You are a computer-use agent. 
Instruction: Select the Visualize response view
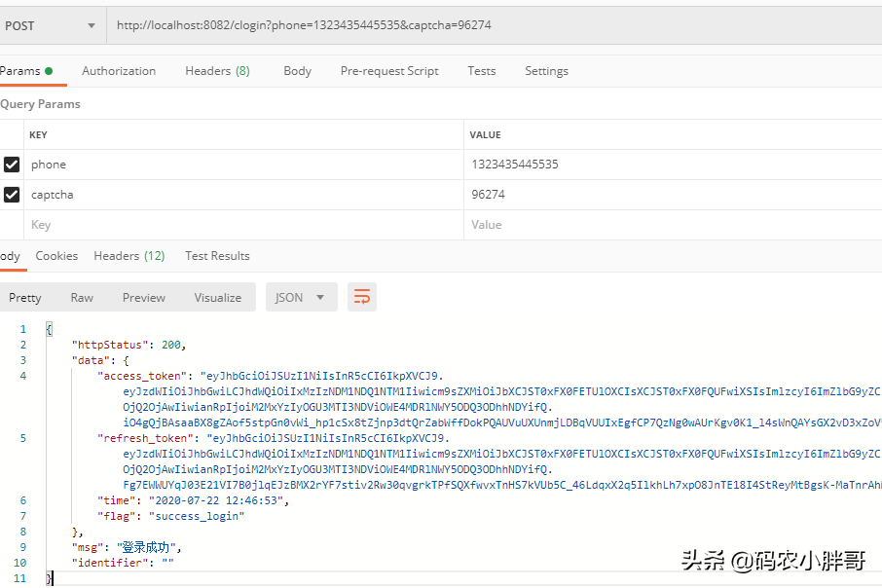click(x=218, y=298)
